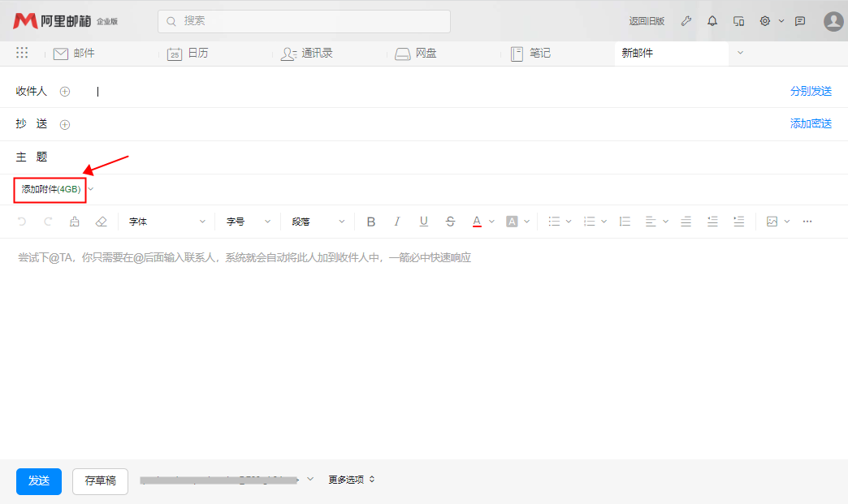The image size is (848, 504).
Task: Switch to the 日历 calendar tab
Action: tap(188, 54)
